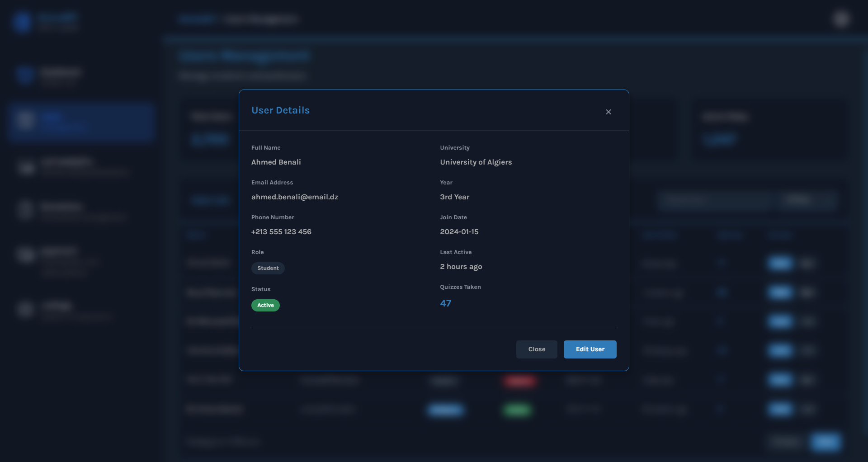This screenshot has height=462, width=868.
Task: Click the email ahmed.benali@email.dz
Action: coord(295,197)
